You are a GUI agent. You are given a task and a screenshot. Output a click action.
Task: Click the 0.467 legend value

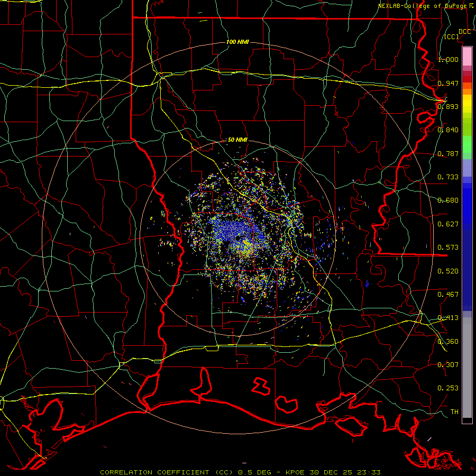pyautogui.click(x=448, y=295)
